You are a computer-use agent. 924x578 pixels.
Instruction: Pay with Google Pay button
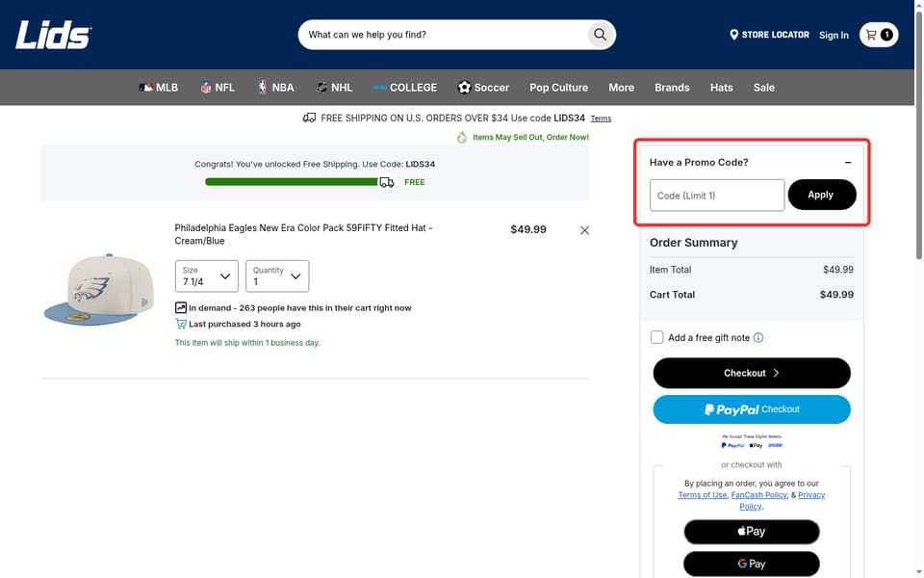pyautogui.click(x=752, y=564)
